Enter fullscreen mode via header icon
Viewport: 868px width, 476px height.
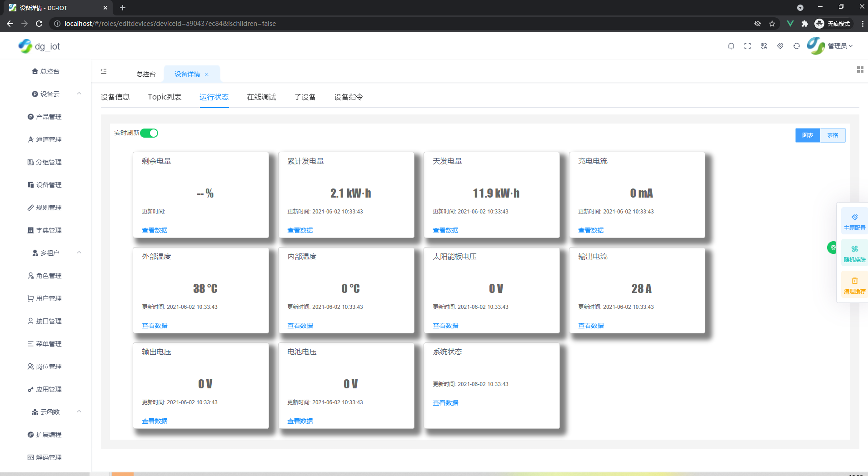(747, 46)
